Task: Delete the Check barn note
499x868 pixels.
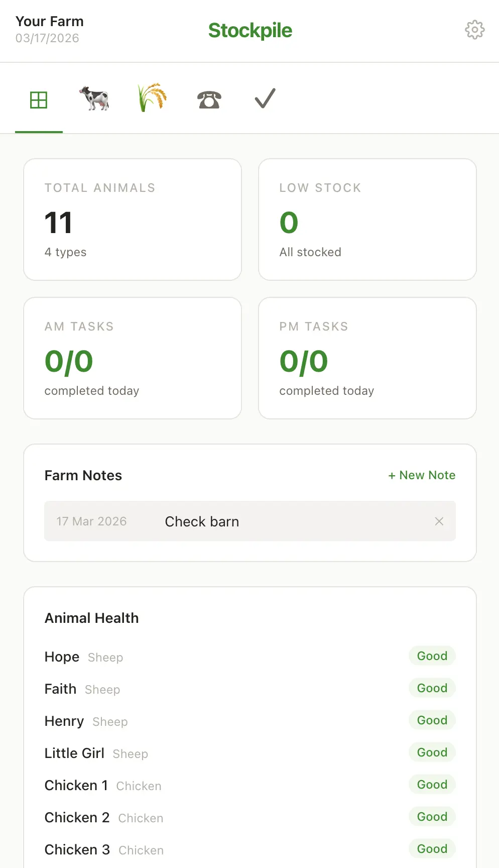Action: click(439, 521)
